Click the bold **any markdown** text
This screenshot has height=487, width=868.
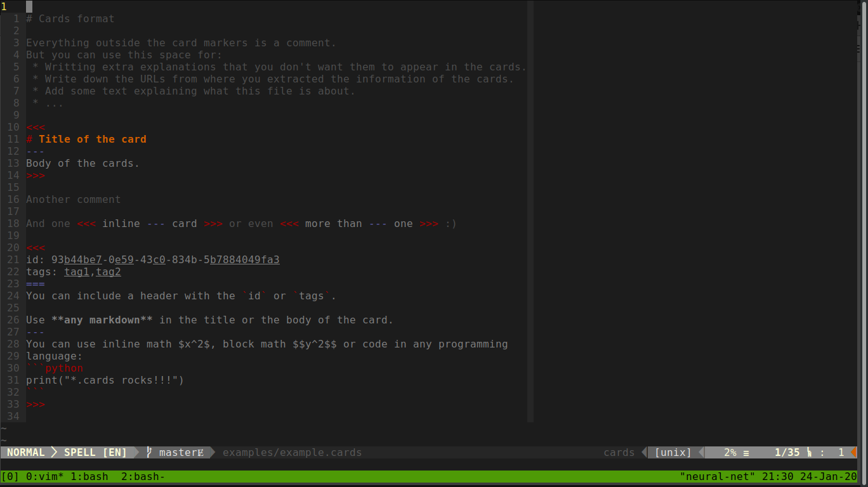tap(102, 320)
